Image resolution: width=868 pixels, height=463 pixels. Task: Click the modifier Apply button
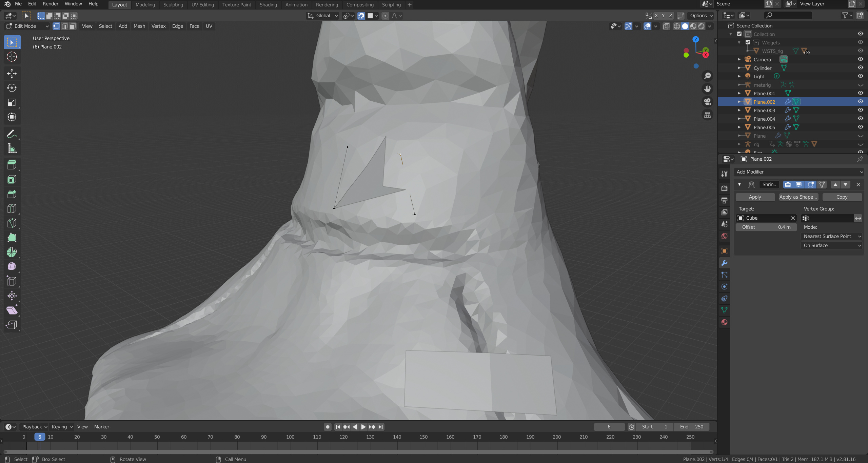pos(755,197)
